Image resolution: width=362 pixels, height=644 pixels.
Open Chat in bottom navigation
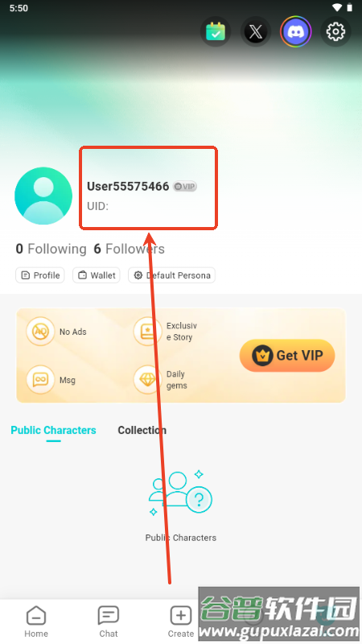click(x=109, y=621)
